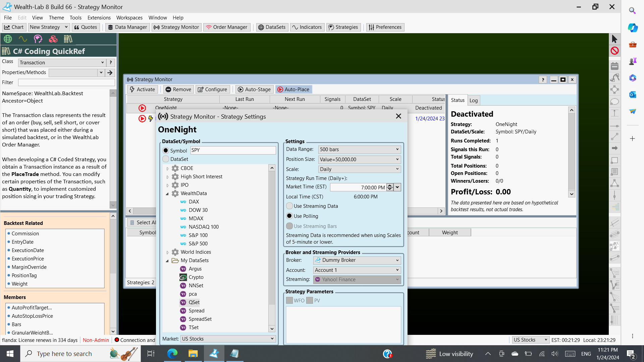Viewport: 644px width, 362px height.
Task: Click the OneNight row play status icon
Action: 142,108
